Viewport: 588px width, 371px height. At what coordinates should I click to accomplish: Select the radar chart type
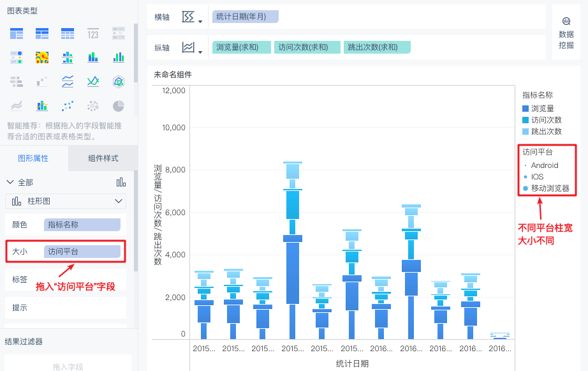click(119, 82)
